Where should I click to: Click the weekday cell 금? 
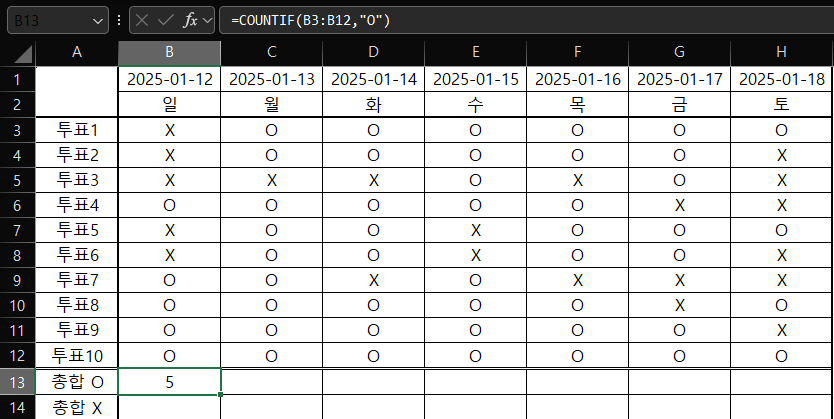679,105
